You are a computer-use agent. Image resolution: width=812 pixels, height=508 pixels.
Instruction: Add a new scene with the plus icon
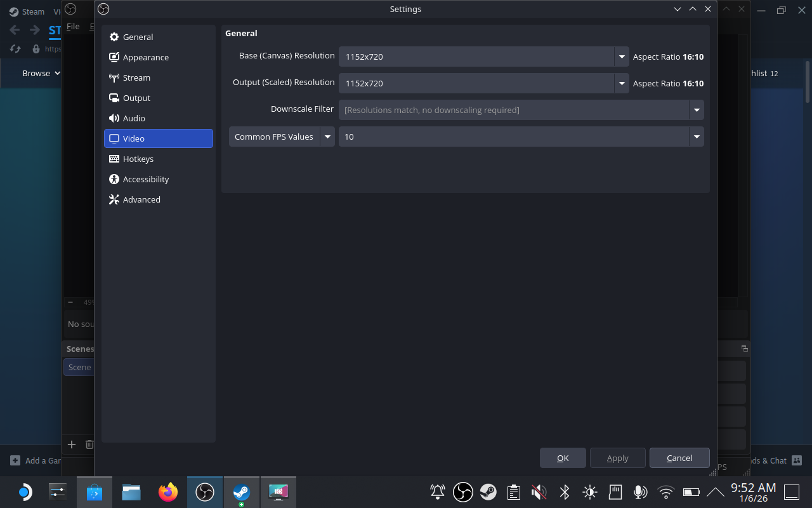tap(72, 444)
